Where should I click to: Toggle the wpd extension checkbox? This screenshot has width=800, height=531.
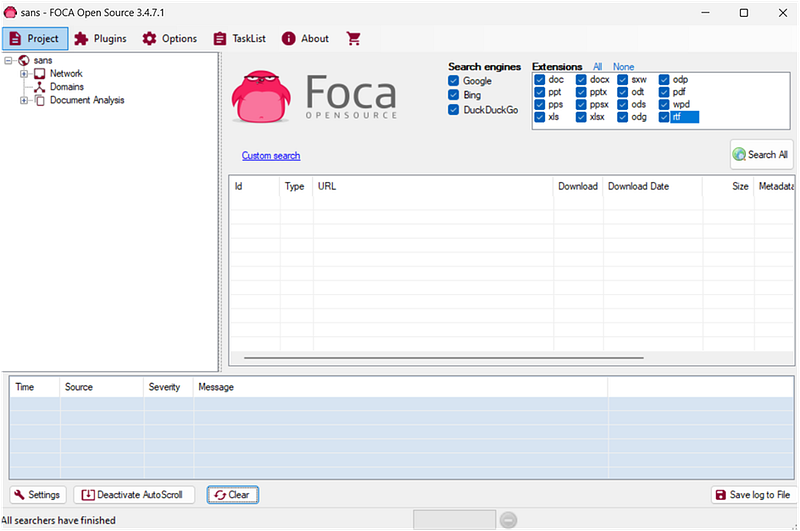pos(664,105)
